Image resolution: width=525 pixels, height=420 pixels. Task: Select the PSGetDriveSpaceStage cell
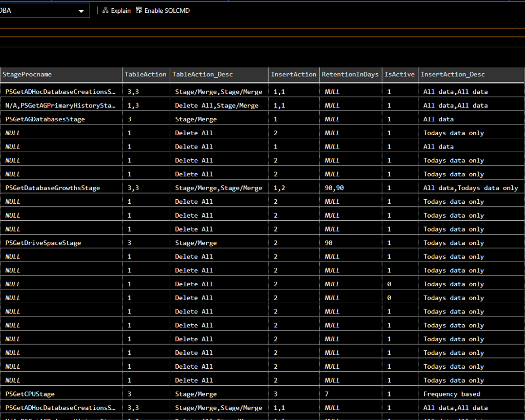(x=43, y=243)
